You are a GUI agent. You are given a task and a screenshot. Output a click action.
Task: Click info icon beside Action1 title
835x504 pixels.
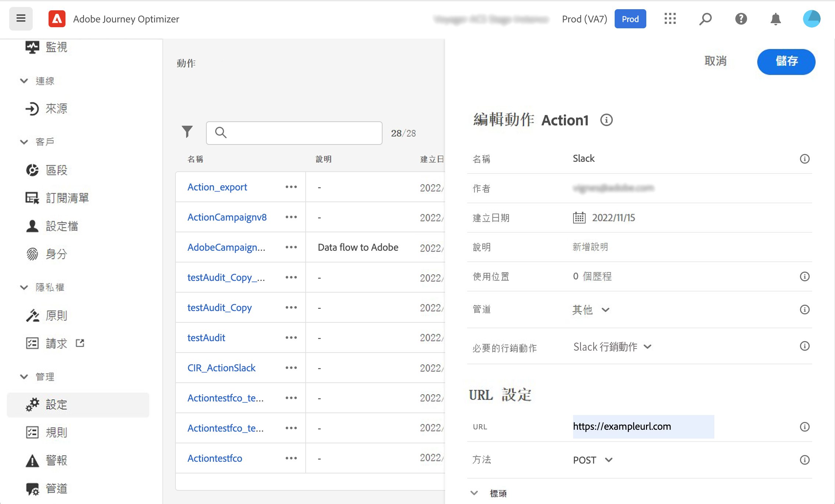[606, 120]
